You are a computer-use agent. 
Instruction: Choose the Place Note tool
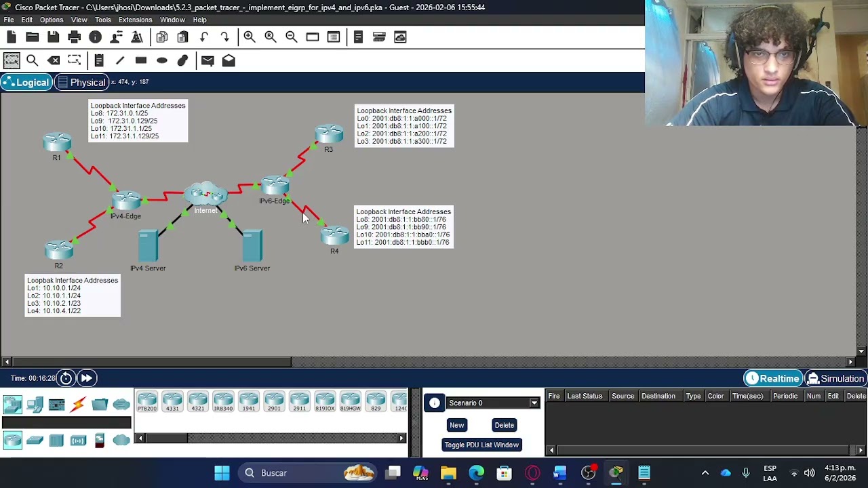(99, 61)
